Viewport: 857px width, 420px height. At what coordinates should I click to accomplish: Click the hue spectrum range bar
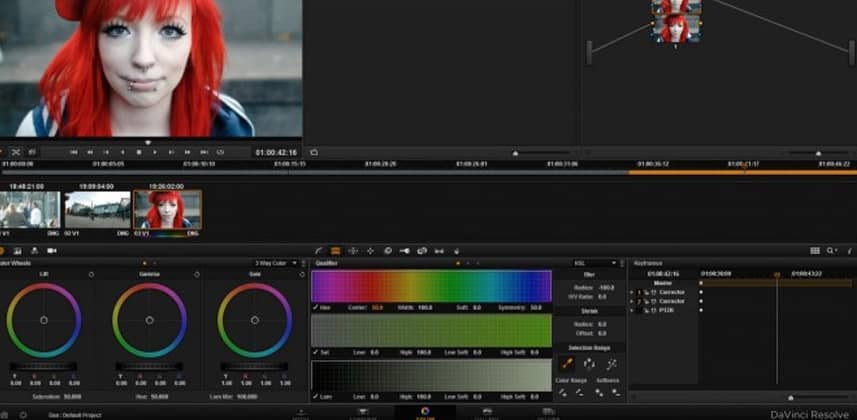431,286
